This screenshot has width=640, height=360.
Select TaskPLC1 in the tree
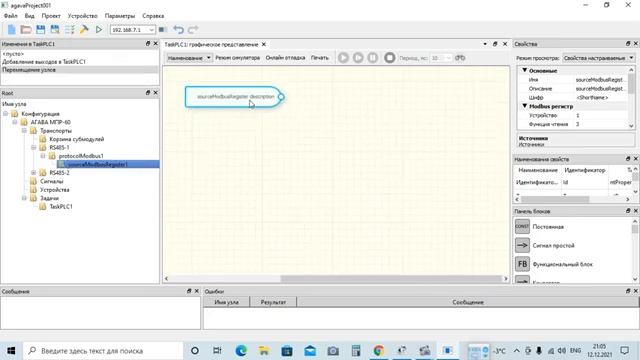point(61,207)
